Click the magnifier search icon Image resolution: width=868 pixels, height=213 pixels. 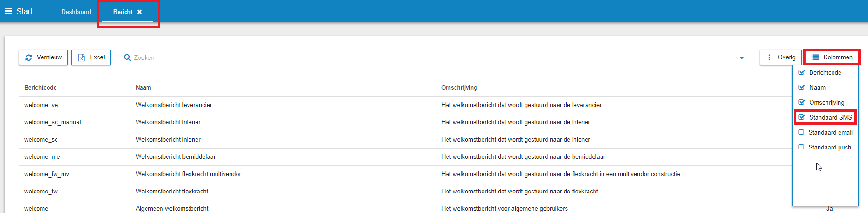point(127,57)
